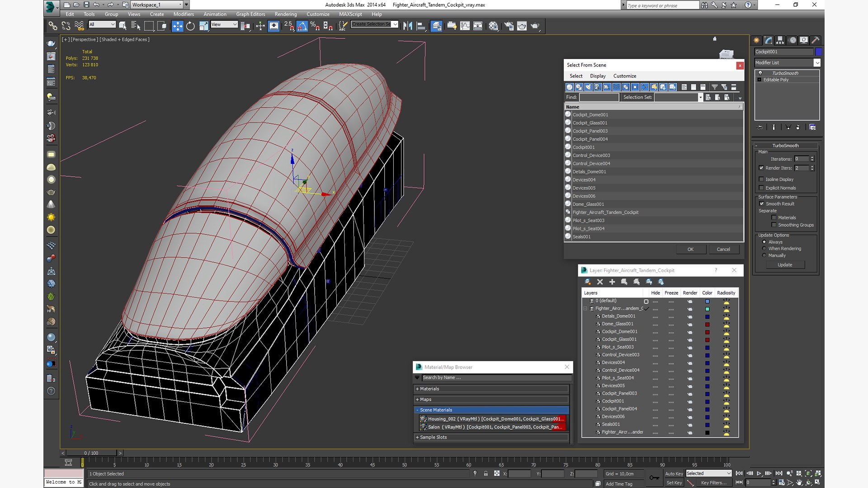868x488 pixels.
Task: Click Create New Layer plus icon
Action: tap(612, 282)
